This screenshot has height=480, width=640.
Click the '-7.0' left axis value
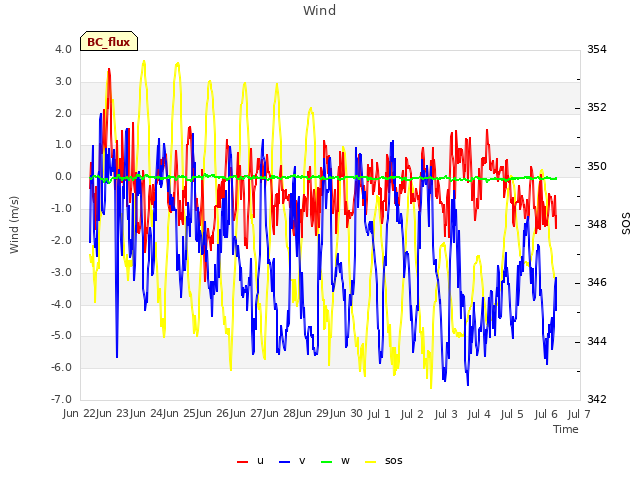pos(61,399)
